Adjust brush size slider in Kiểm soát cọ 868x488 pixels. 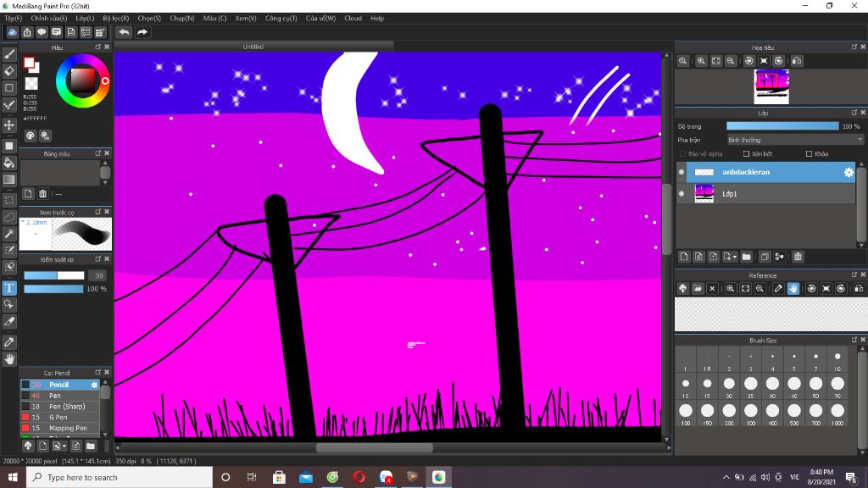click(53, 275)
